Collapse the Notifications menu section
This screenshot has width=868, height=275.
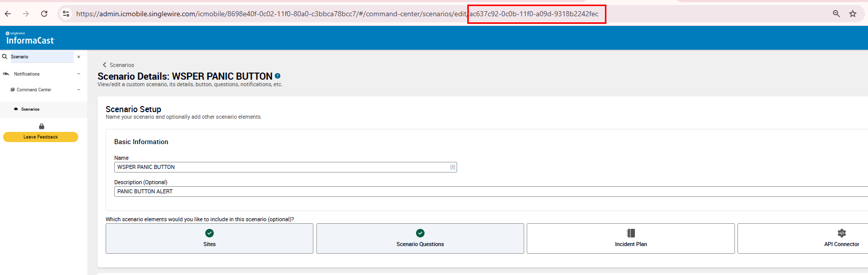[x=79, y=74]
